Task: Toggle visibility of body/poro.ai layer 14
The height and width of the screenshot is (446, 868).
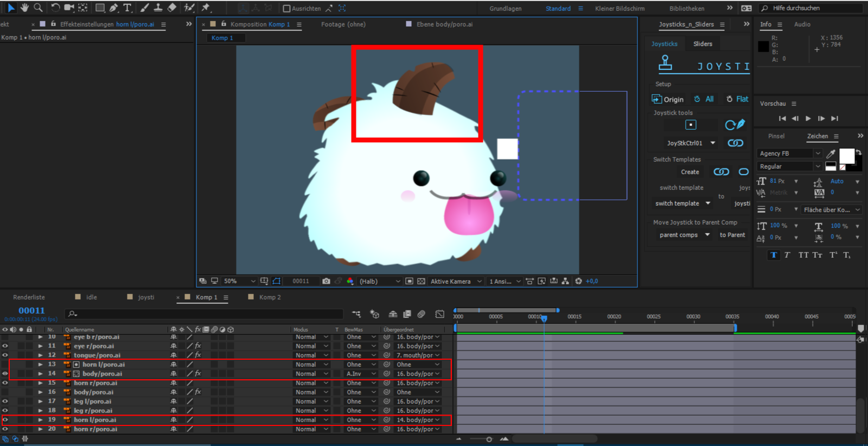Action: click(x=5, y=374)
